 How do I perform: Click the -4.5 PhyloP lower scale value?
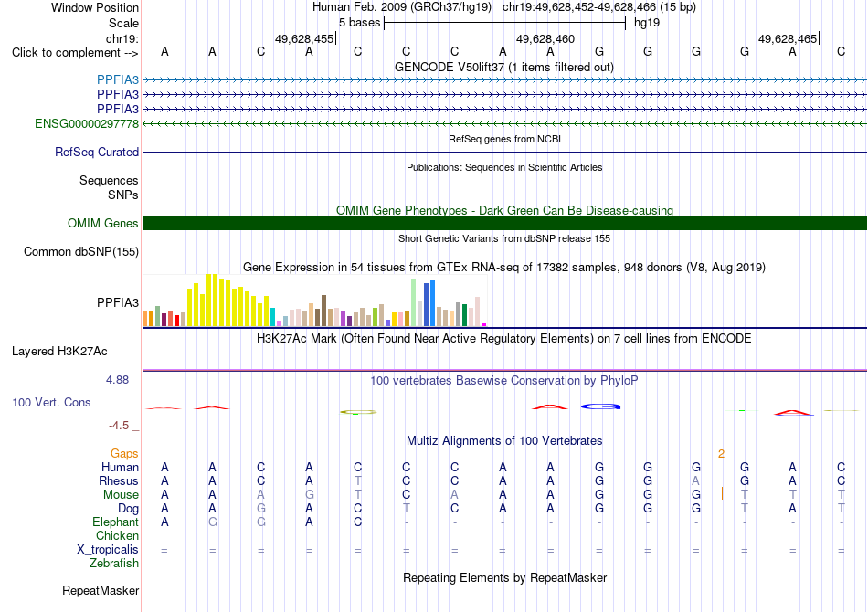(x=119, y=425)
